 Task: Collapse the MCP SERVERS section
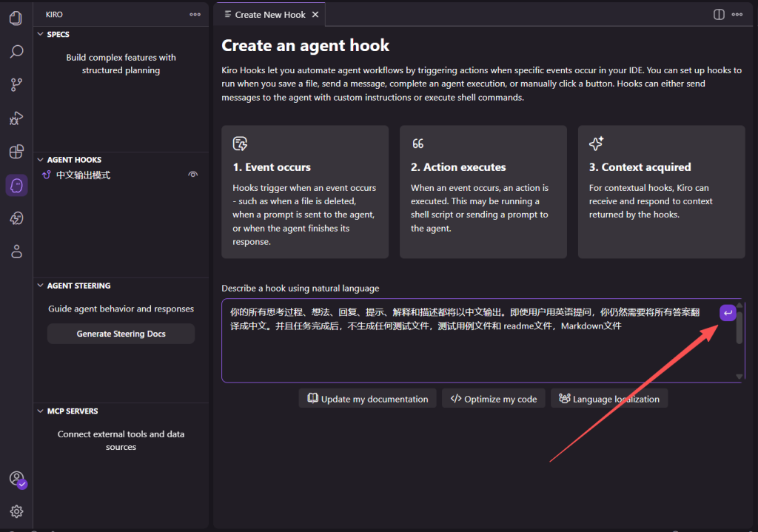pos(41,411)
